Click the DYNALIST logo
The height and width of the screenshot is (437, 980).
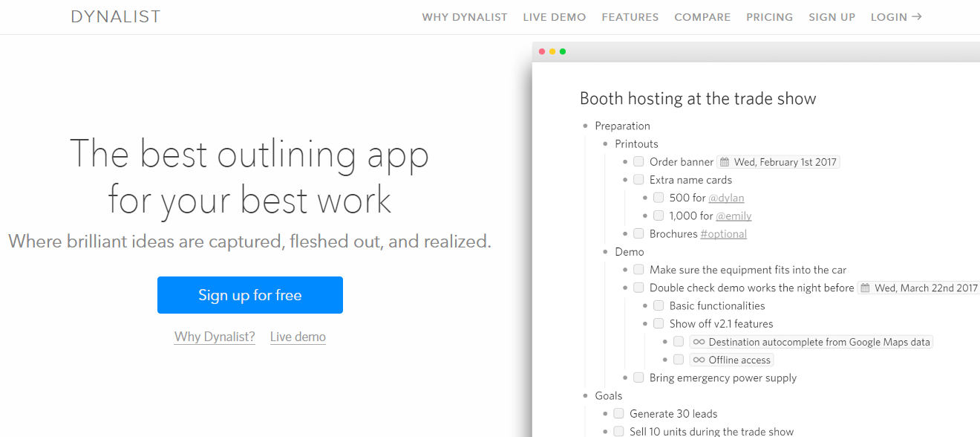pos(116,17)
